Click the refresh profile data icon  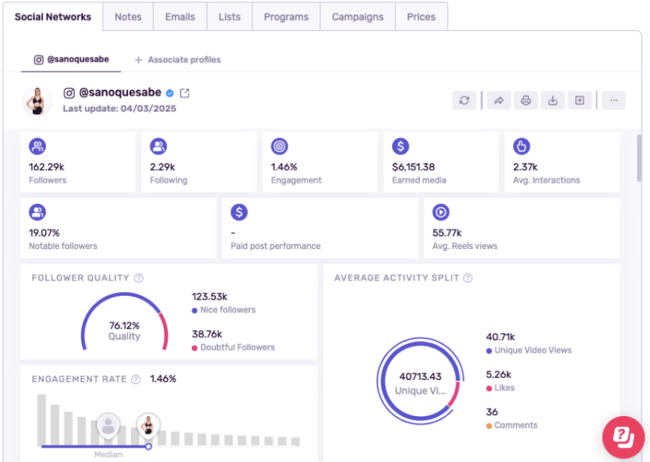point(464,100)
